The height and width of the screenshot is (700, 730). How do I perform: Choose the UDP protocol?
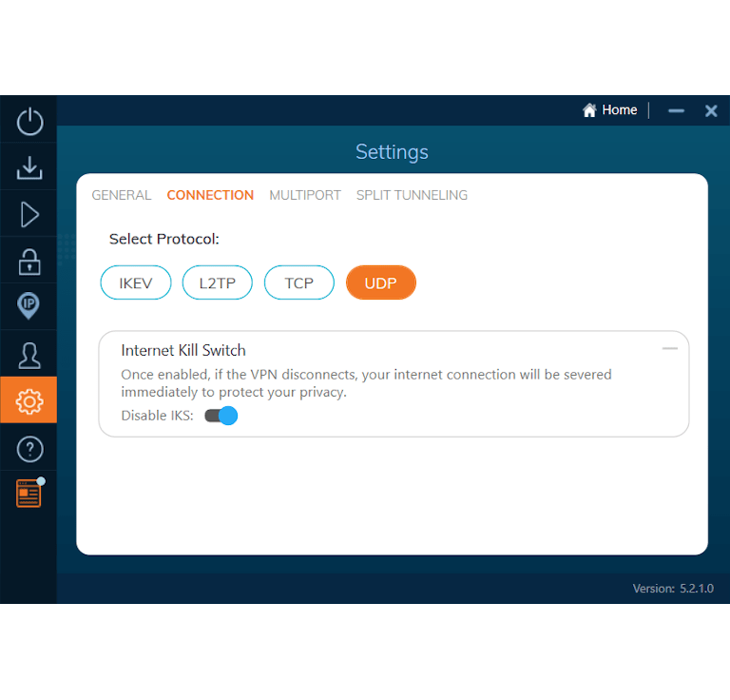point(381,282)
